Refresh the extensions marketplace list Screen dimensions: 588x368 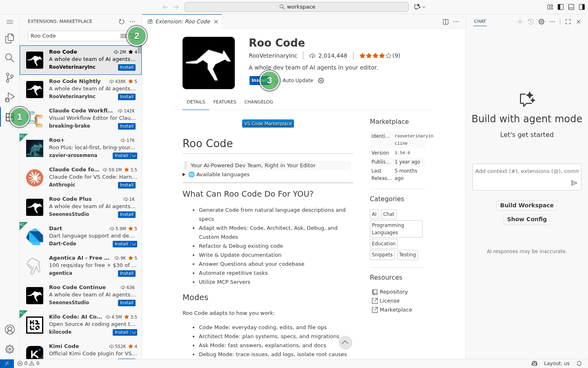121,22
